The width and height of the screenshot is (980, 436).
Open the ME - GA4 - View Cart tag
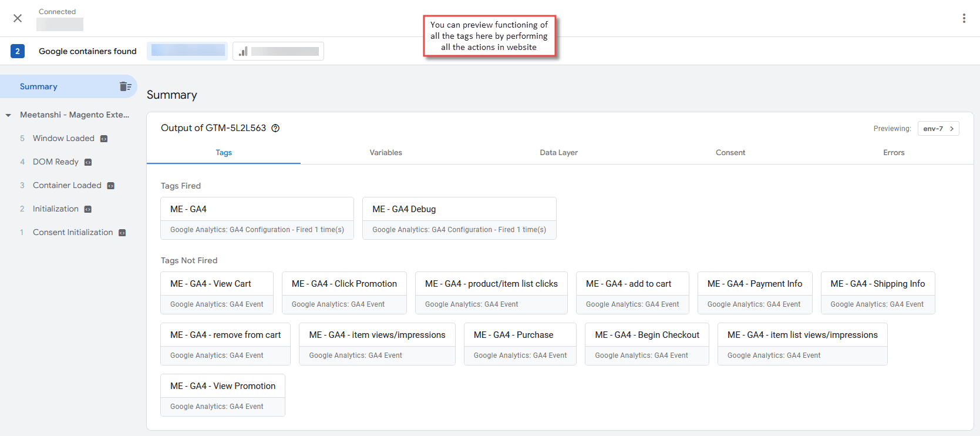217,293
